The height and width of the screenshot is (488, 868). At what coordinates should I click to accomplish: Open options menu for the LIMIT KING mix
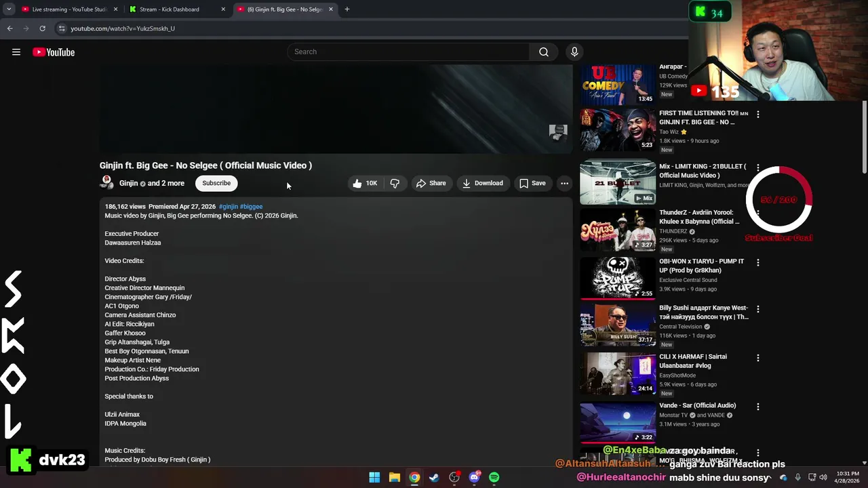pyautogui.click(x=758, y=167)
